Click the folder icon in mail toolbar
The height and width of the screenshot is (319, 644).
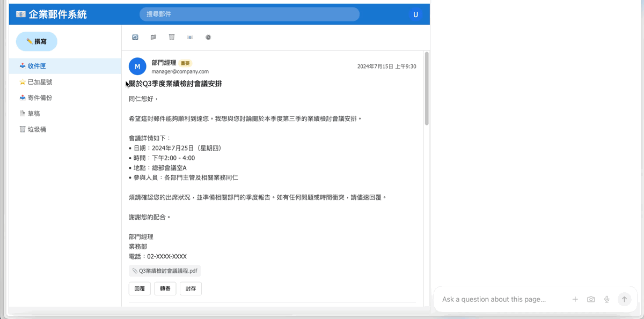click(153, 38)
